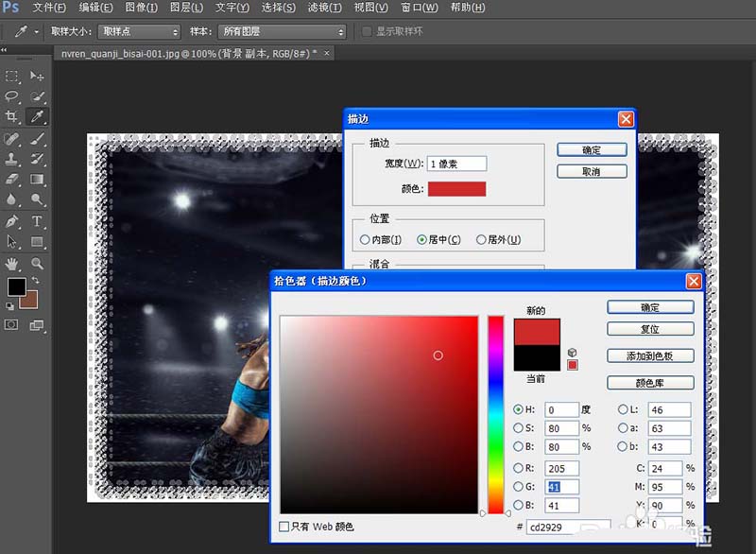Select the Gradient tool
756x554 pixels.
pyautogui.click(x=36, y=177)
